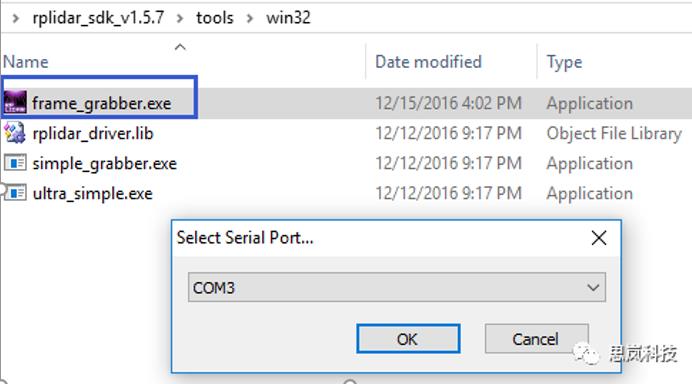
Task: Click the rplidar_driver.lib file icon
Action: 15,133
